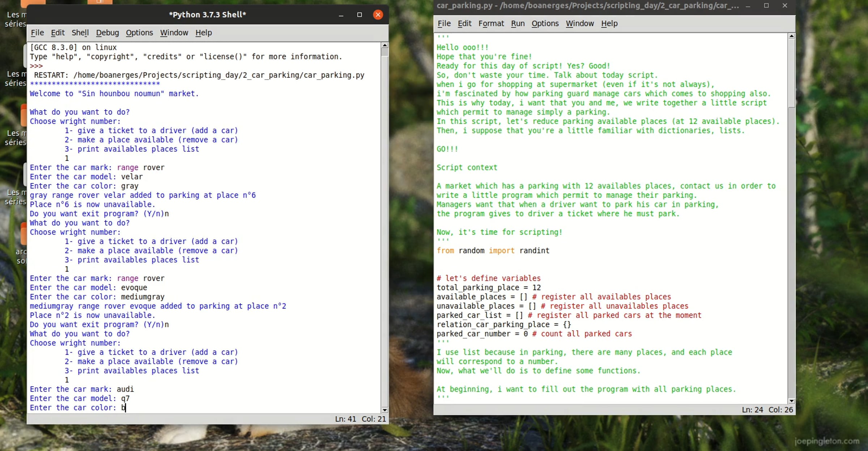Open Help menu in Python Shell window
The height and width of the screenshot is (451, 868).
point(203,33)
